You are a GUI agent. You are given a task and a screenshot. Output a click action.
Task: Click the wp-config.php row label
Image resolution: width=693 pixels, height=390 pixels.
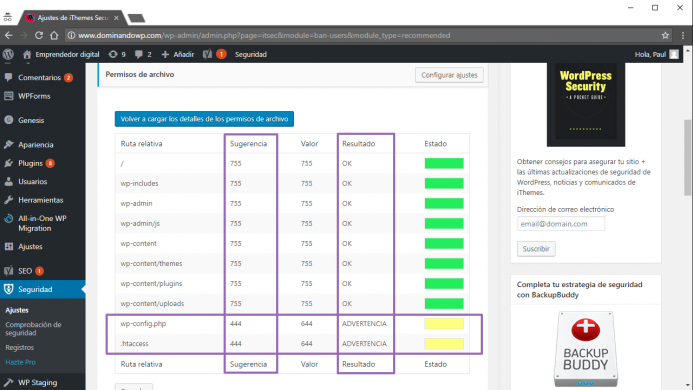[143, 324]
